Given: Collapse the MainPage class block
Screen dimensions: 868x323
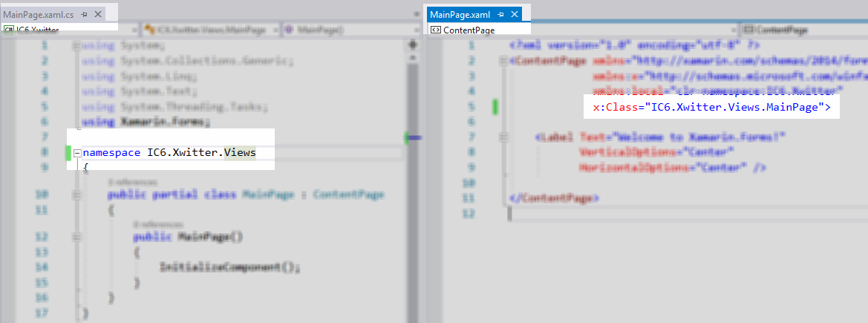Looking at the screenshot, I should pyautogui.click(x=77, y=195).
